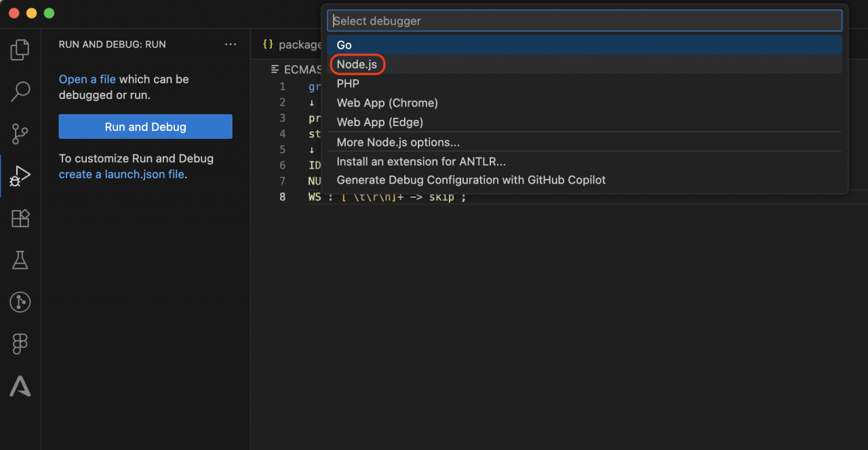Image resolution: width=868 pixels, height=450 pixels.
Task: Click the Run and Debug button
Action: pyautogui.click(x=145, y=126)
